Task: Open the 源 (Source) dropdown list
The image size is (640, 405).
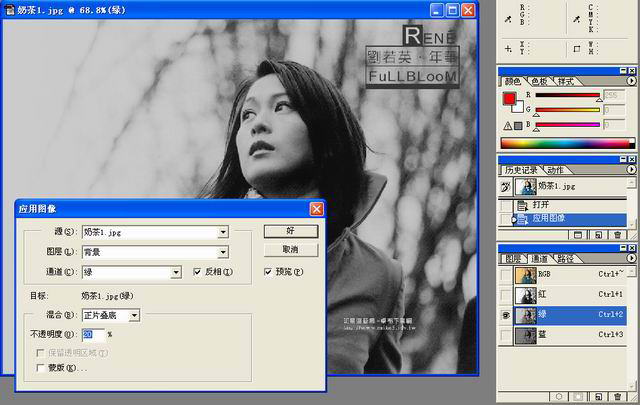Action: point(222,232)
